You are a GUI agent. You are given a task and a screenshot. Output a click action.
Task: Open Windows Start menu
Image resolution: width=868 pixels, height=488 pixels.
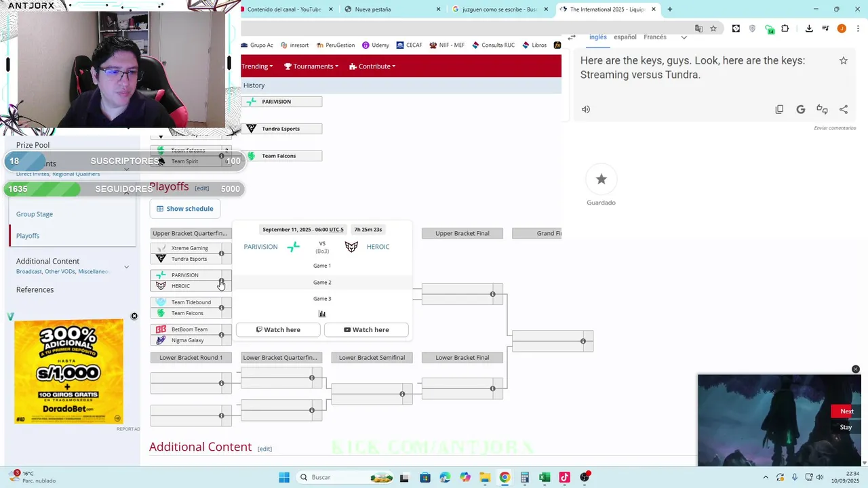coord(284,477)
